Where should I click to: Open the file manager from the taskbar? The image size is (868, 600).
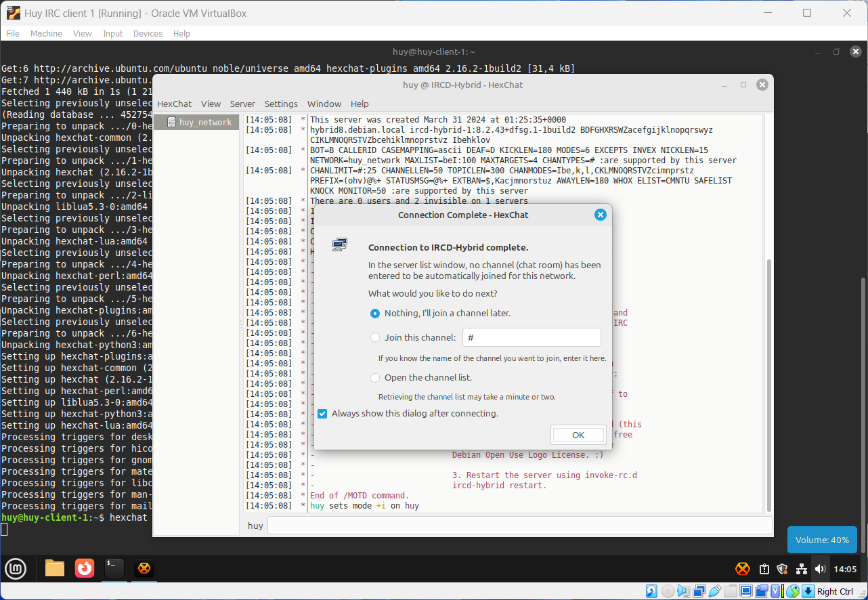[55, 568]
